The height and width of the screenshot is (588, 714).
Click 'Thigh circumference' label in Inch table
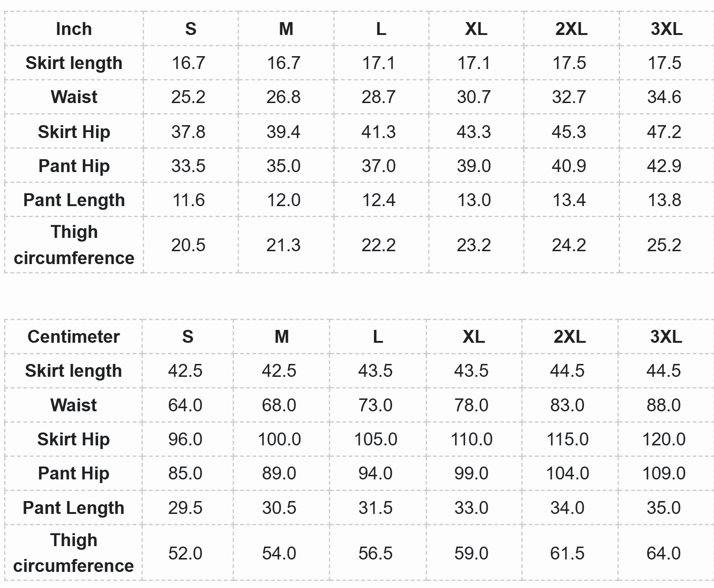click(x=74, y=245)
